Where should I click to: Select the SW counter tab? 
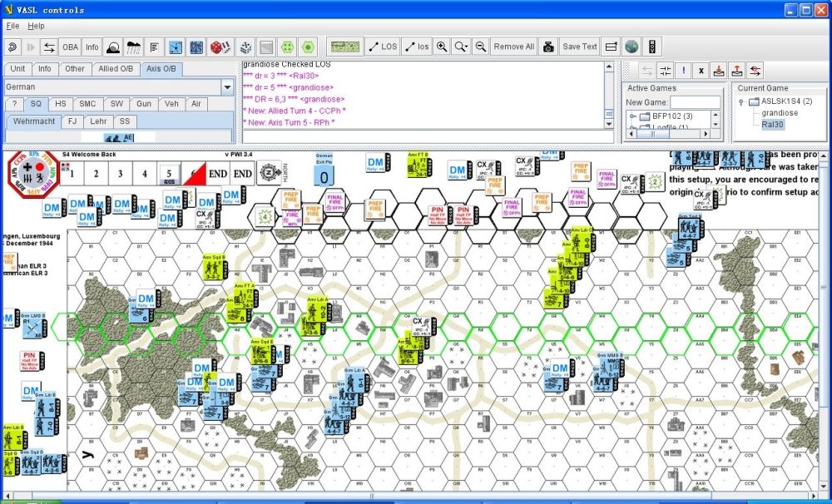[x=116, y=104]
